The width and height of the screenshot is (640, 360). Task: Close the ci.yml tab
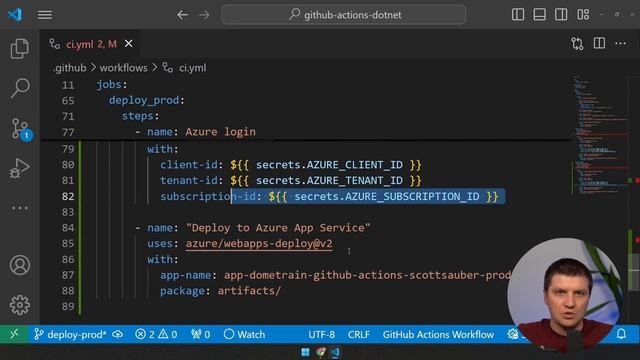129,43
